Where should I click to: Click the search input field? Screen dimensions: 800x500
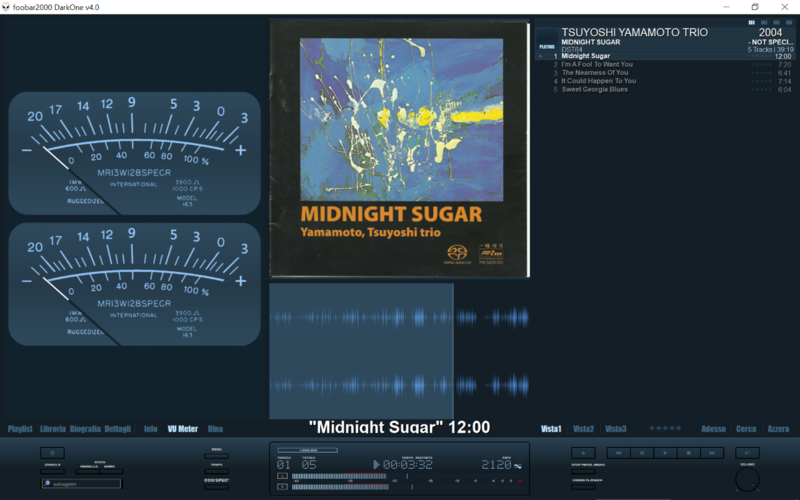(x=85, y=484)
